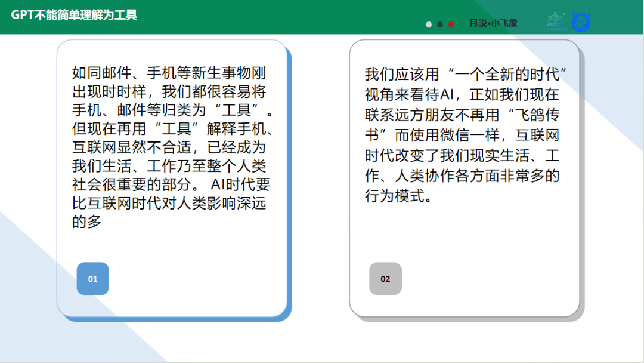Click the "月說•小飞象" header text
The image size is (644, 363).
493,23
